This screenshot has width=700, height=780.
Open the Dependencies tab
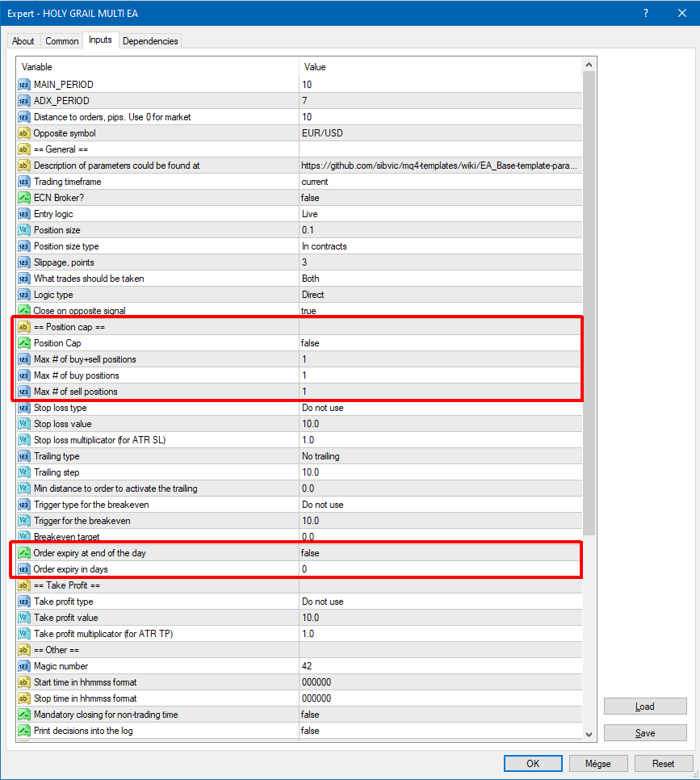[x=150, y=41]
